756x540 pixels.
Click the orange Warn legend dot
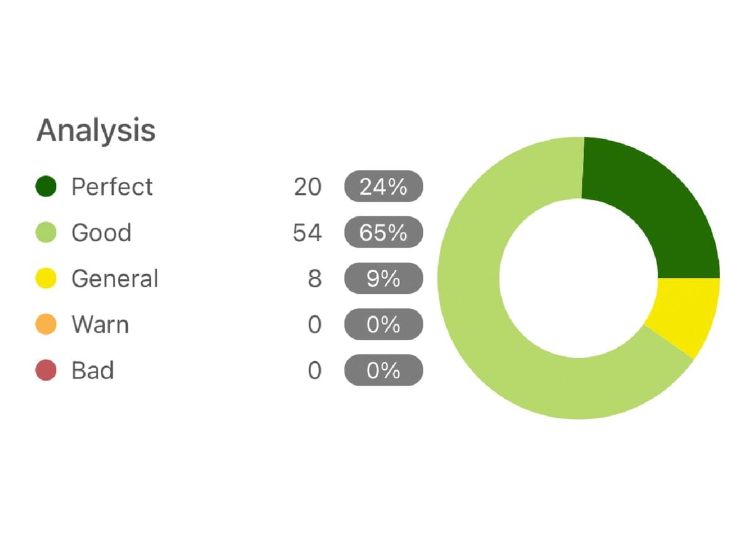tap(46, 325)
